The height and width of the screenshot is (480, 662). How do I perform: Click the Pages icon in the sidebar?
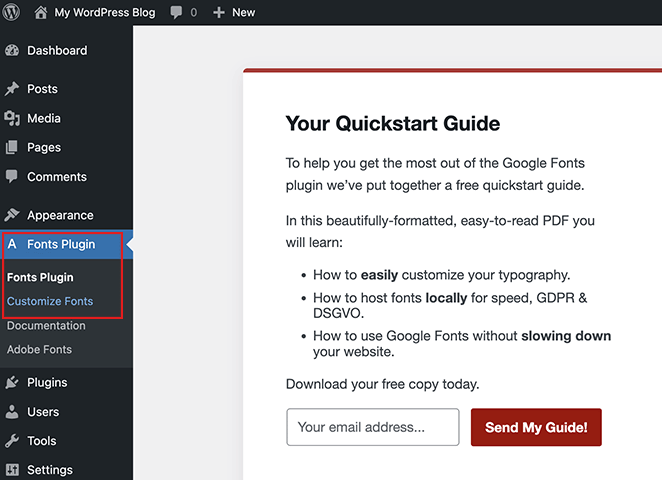(x=12, y=147)
